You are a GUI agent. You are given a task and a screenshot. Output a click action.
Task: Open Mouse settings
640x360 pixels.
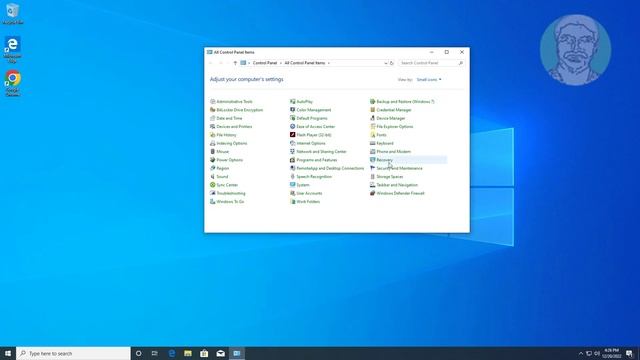220,151
